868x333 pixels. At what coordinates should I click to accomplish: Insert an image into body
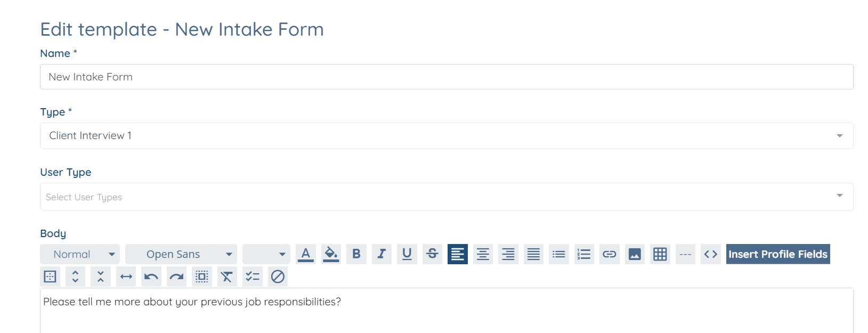(635, 254)
